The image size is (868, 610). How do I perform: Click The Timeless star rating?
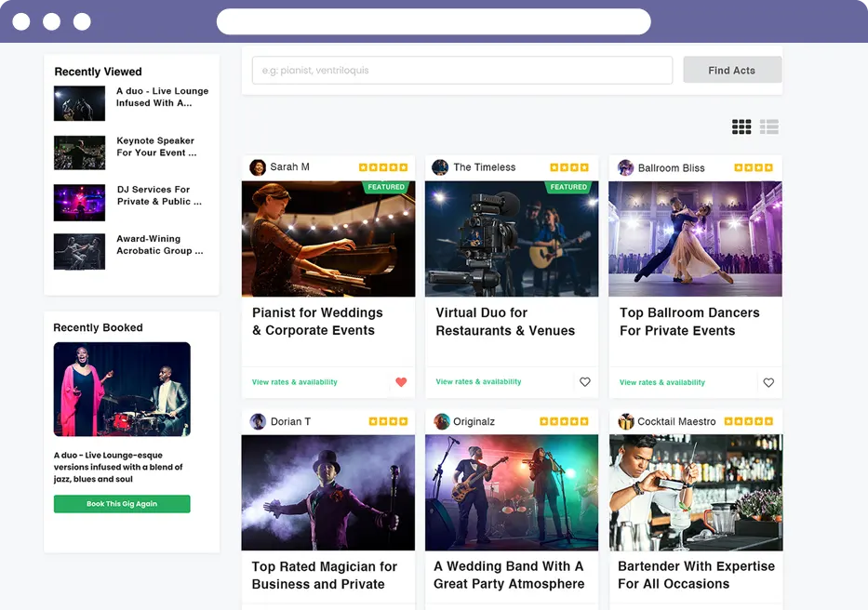pyautogui.click(x=569, y=167)
